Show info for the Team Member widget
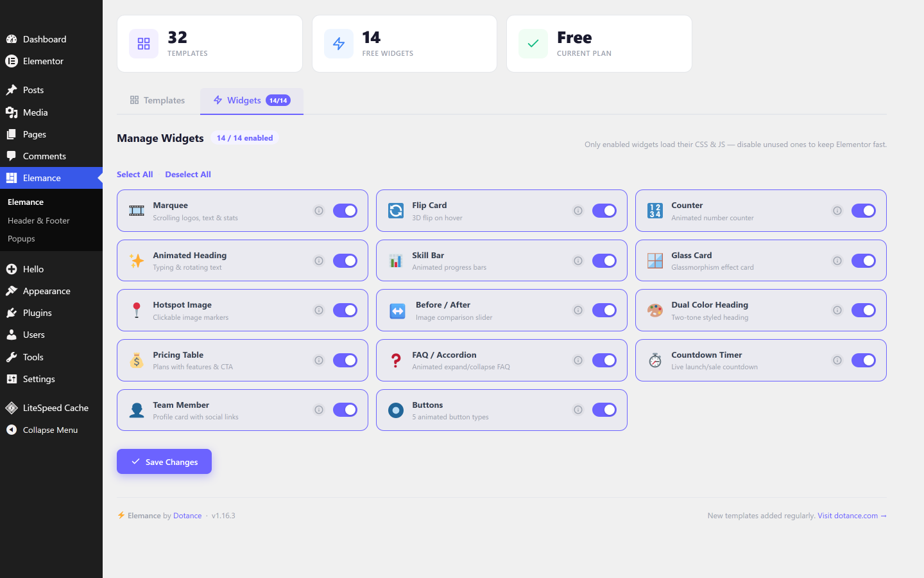924x578 pixels. click(x=319, y=410)
